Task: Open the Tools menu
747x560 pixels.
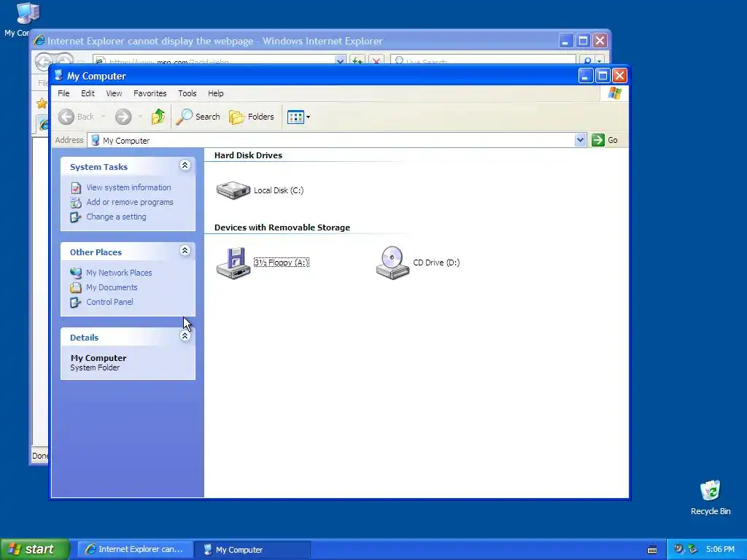Action: point(187,93)
